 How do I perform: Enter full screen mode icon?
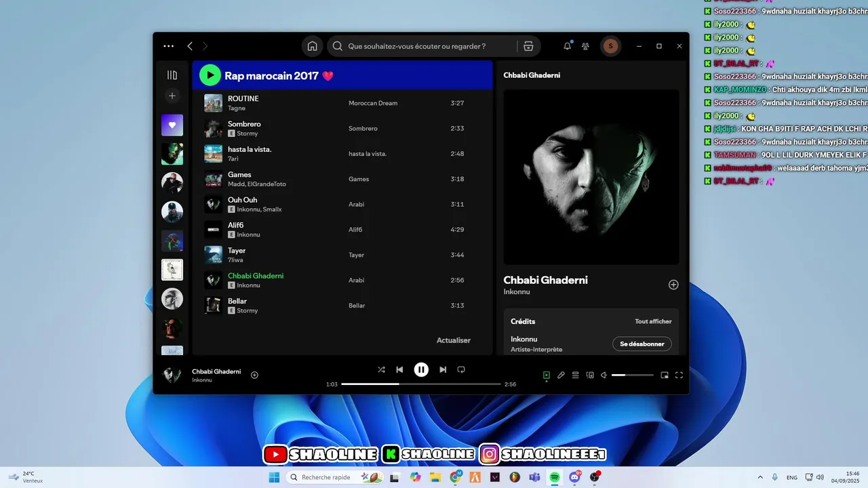coord(679,375)
